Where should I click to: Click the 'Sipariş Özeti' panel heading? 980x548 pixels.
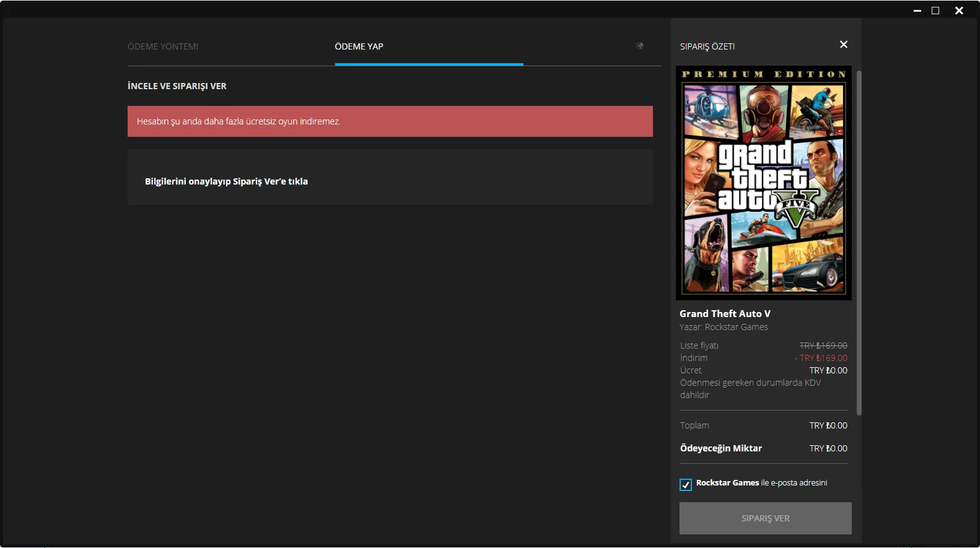tap(707, 46)
